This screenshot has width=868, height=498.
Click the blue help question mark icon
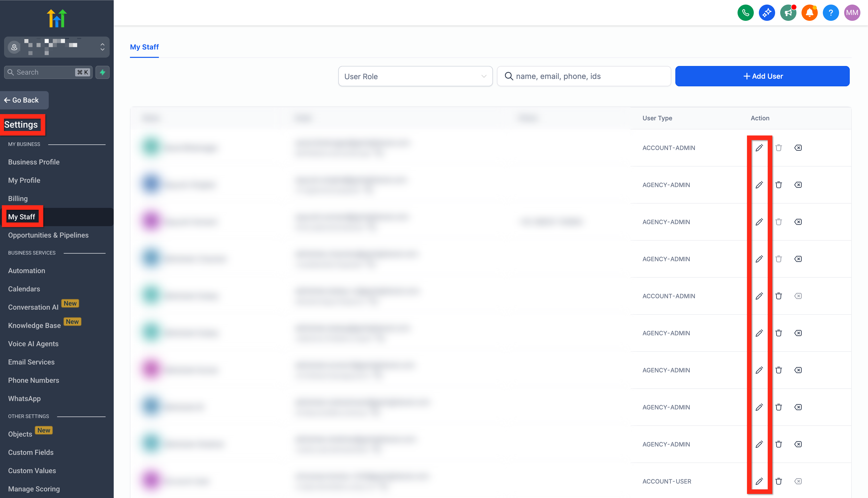pos(830,13)
